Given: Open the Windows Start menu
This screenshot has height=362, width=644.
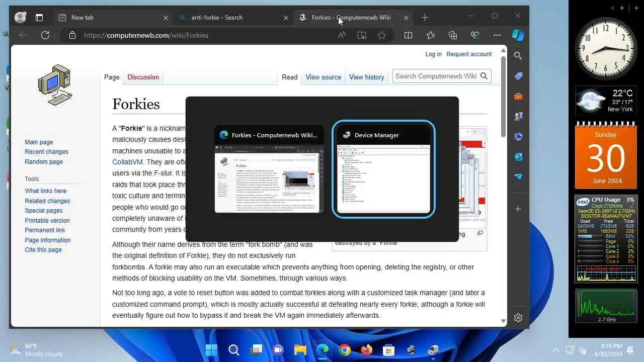Looking at the screenshot, I should tap(212, 350).
